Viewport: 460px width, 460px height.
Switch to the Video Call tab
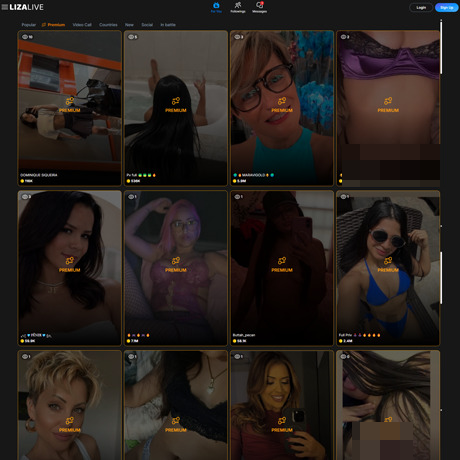coord(82,25)
